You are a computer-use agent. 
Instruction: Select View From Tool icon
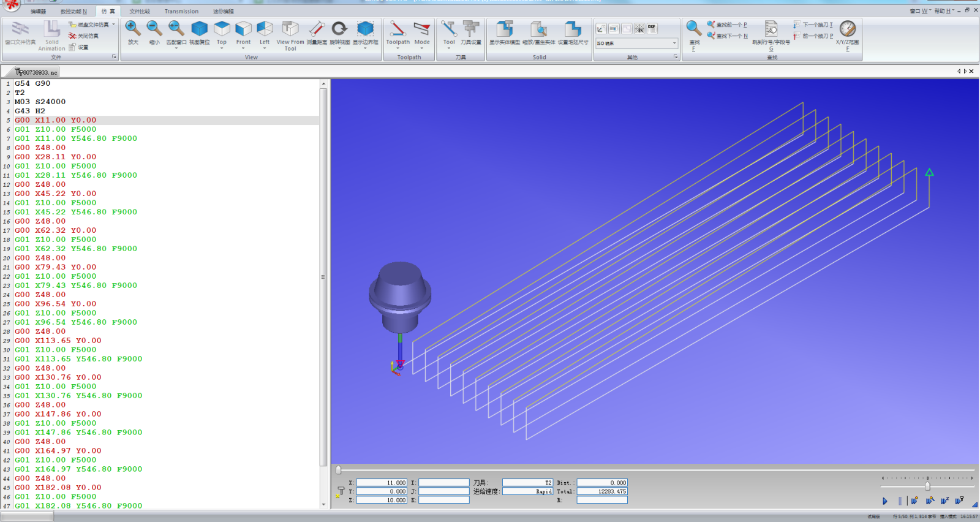coord(290,29)
